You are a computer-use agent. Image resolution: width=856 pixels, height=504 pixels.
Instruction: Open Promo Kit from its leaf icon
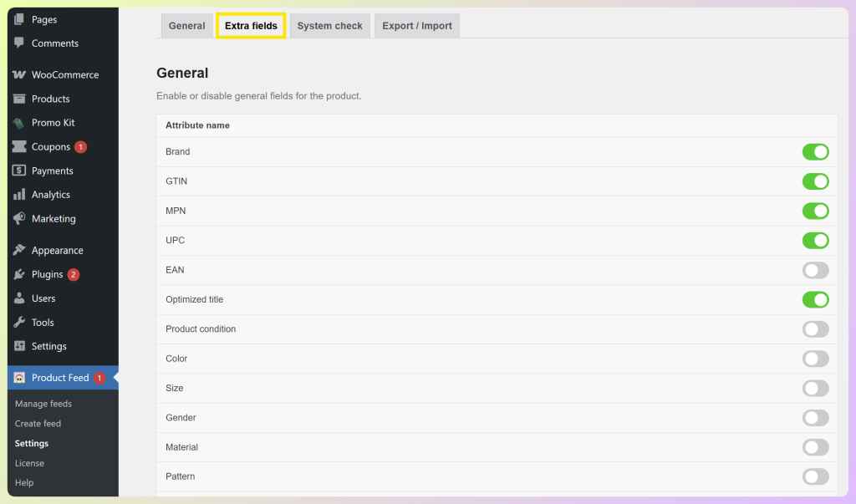tap(18, 123)
